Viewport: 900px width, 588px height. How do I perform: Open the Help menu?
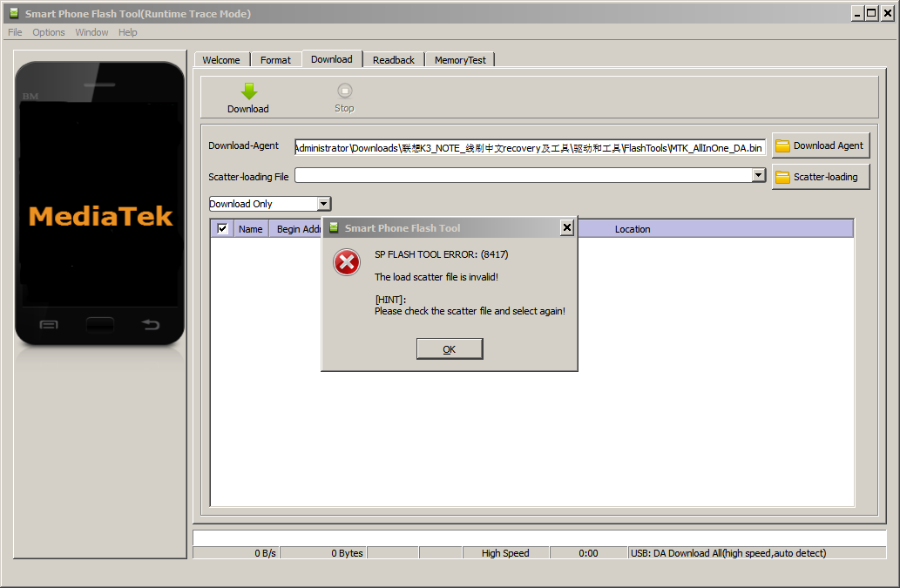click(127, 32)
